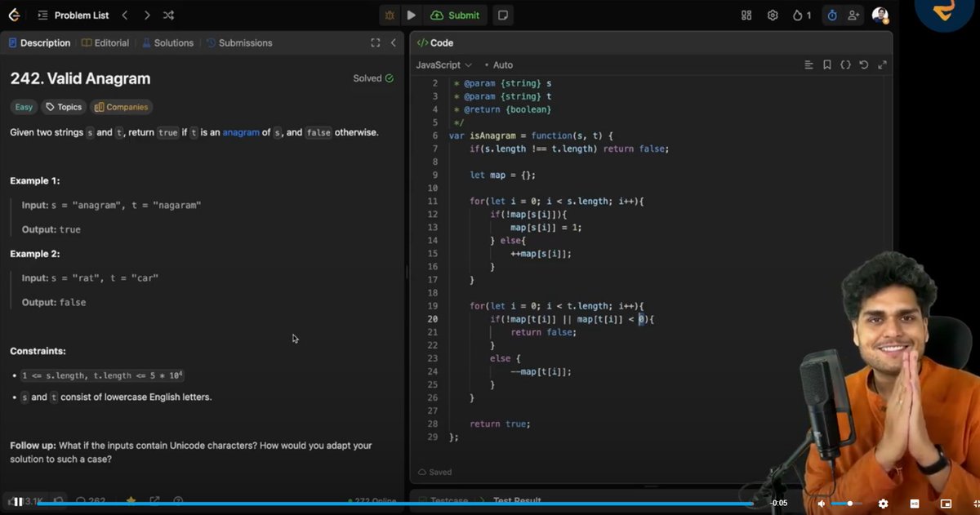Click Example 2 input 'rat' and 'car'
980x515 pixels.
(90, 277)
